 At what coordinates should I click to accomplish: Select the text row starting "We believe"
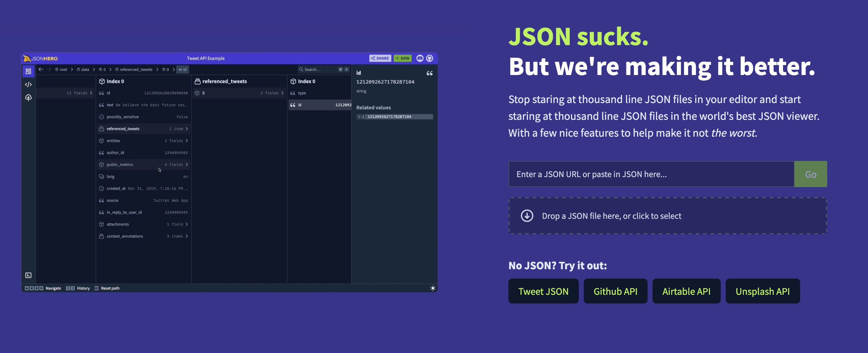[143, 105]
